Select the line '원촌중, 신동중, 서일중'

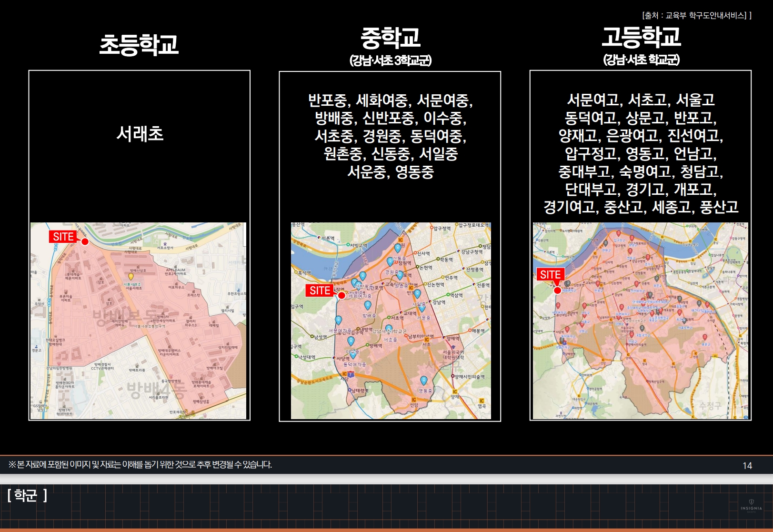click(x=391, y=154)
